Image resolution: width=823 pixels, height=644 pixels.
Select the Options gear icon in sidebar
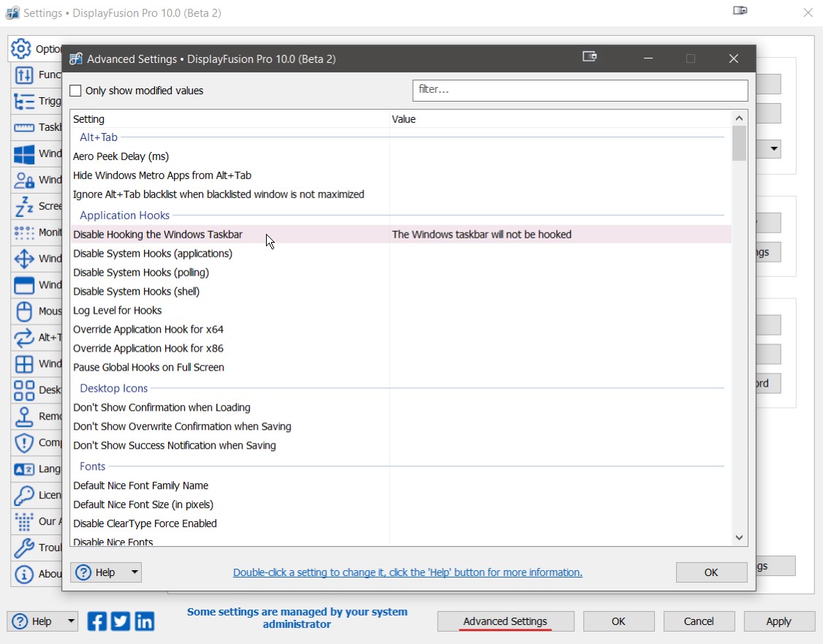pos(22,49)
